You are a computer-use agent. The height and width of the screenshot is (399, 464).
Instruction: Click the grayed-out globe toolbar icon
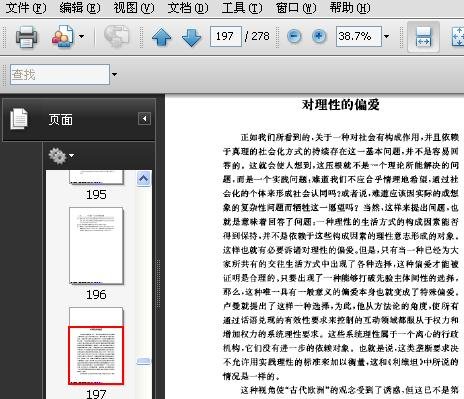pos(116,36)
